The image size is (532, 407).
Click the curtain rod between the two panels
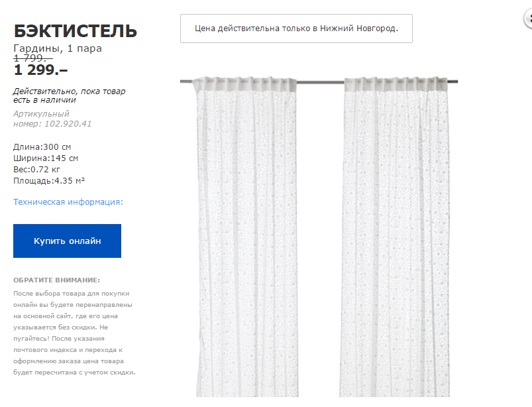click(320, 82)
